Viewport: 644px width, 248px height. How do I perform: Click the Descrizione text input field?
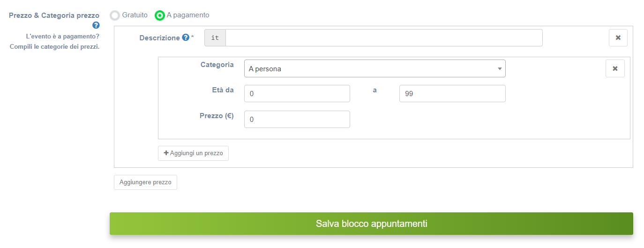(x=383, y=38)
